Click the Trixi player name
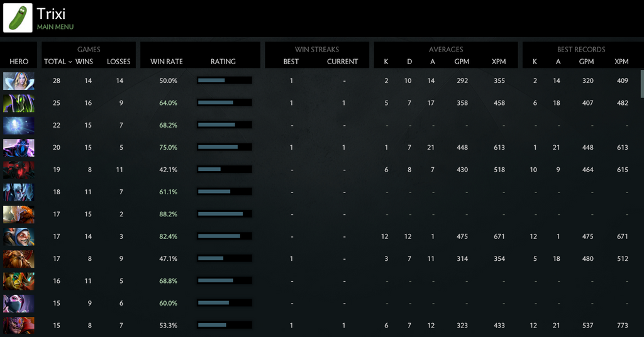Screen dimensions: 644x337 click(x=51, y=14)
